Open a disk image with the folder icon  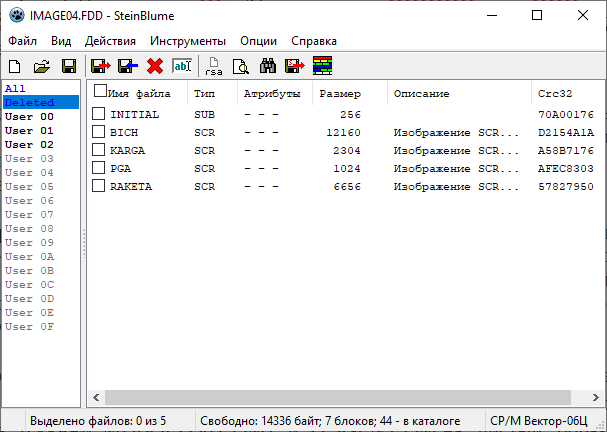[x=42, y=66]
